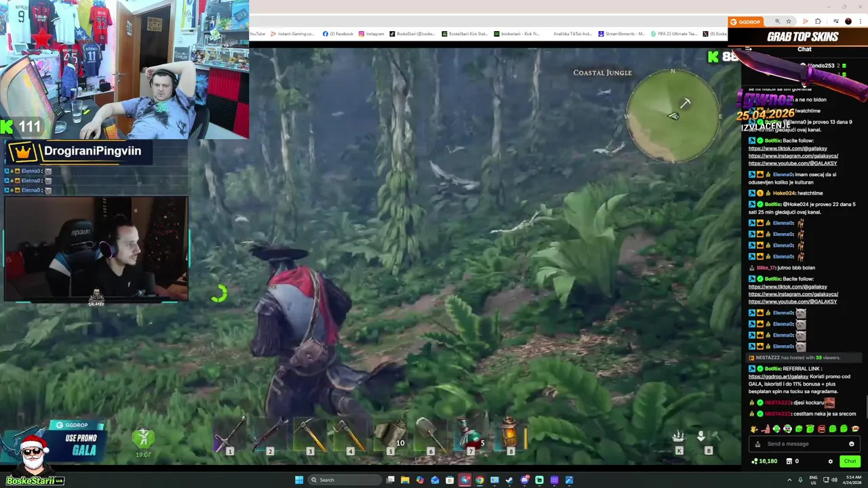Collapse the Kick chat panel arrow
868x488 pixels.
click(x=748, y=49)
